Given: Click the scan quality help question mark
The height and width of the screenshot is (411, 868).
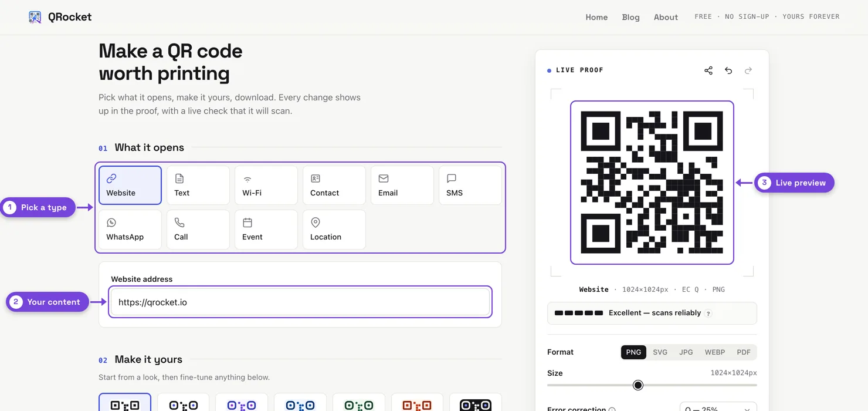Looking at the screenshot, I should coord(708,314).
